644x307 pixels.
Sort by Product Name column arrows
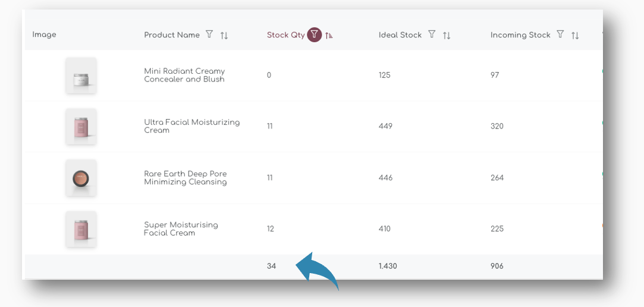224,35
